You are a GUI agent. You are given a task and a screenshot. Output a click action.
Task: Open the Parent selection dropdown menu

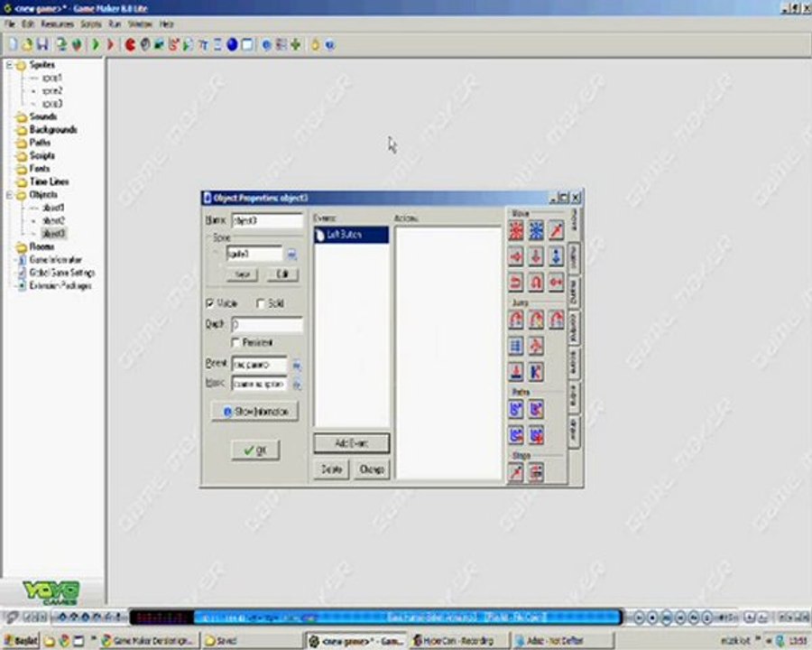pos(297,366)
